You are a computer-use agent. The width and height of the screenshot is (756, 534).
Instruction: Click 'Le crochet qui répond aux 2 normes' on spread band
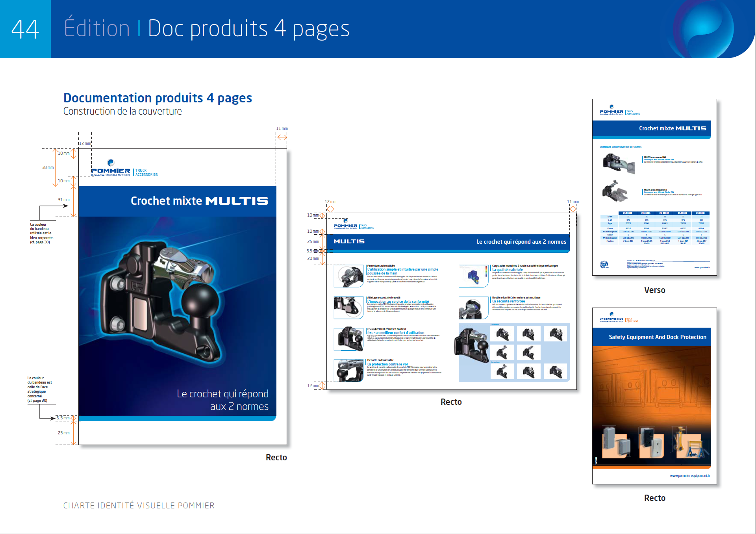pyautogui.click(x=521, y=242)
